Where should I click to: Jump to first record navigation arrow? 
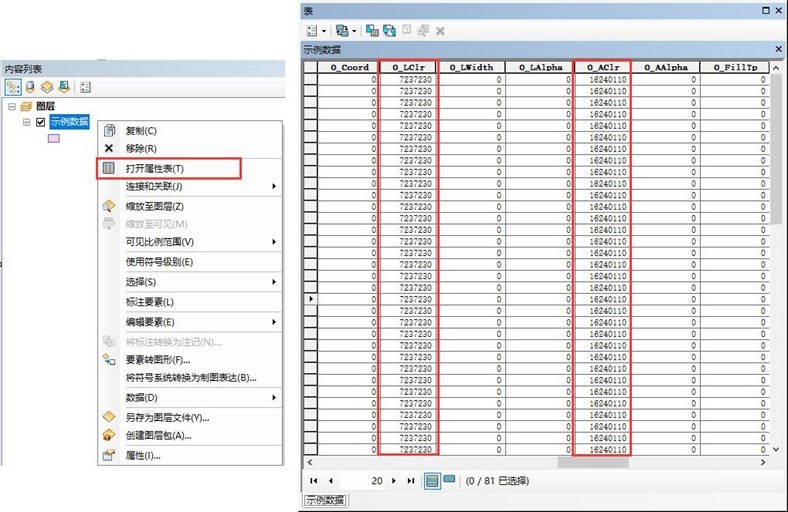coord(314,481)
